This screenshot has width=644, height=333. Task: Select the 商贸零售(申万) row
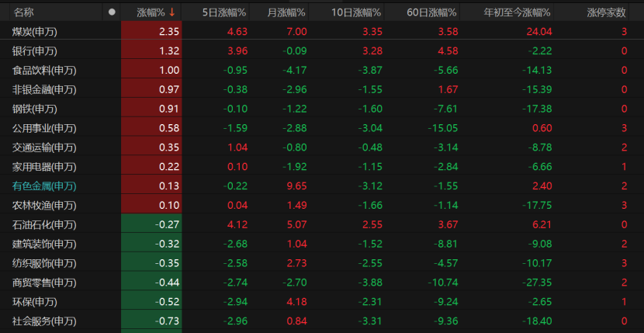click(x=320, y=283)
